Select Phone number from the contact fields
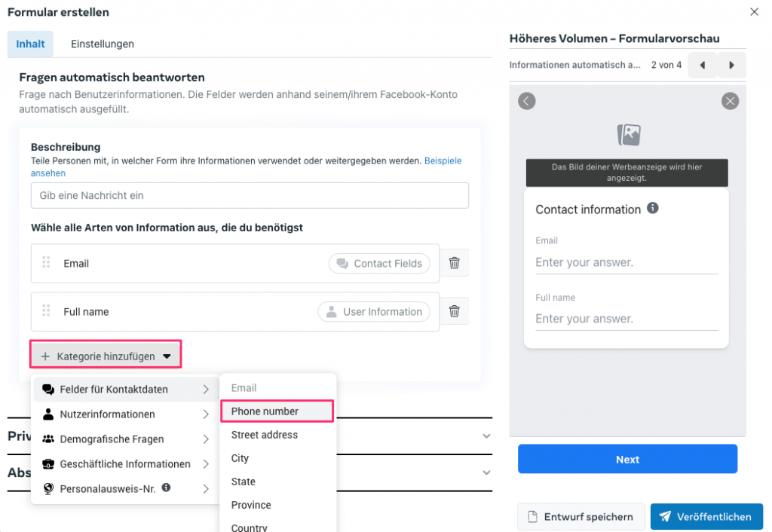Screen dimensions: 772x532 click(276, 411)
